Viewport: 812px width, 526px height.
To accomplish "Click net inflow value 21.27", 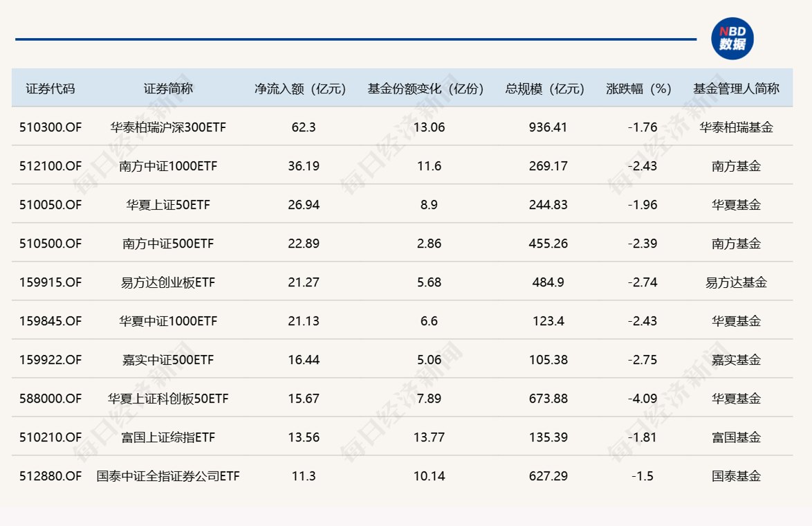I will (304, 282).
